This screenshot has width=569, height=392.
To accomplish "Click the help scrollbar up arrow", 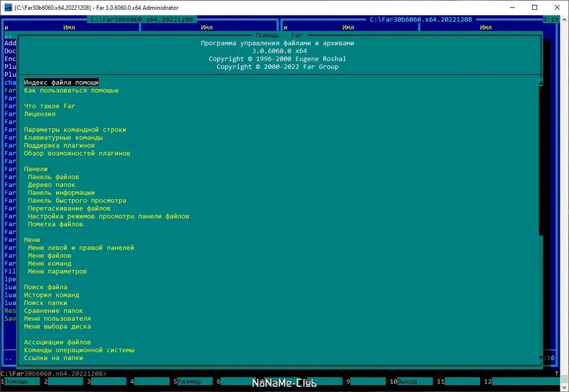I will click(541, 83).
